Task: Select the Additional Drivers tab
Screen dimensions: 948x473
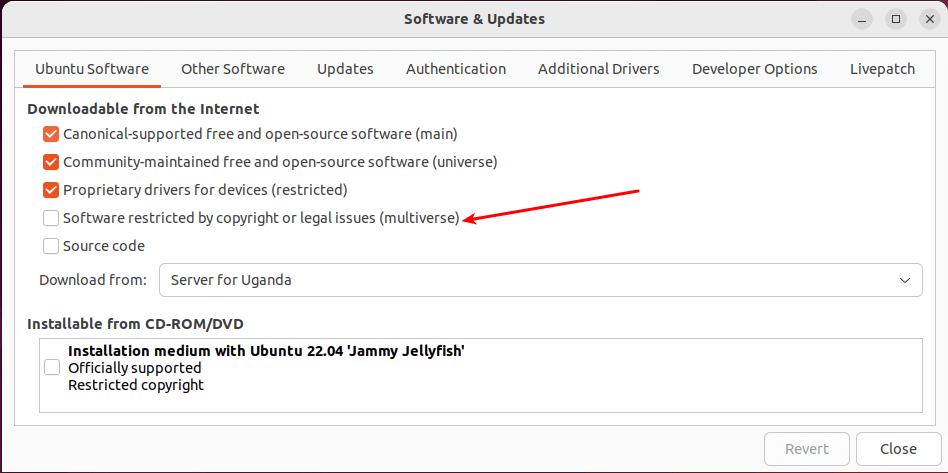Action: (x=598, y=69)
